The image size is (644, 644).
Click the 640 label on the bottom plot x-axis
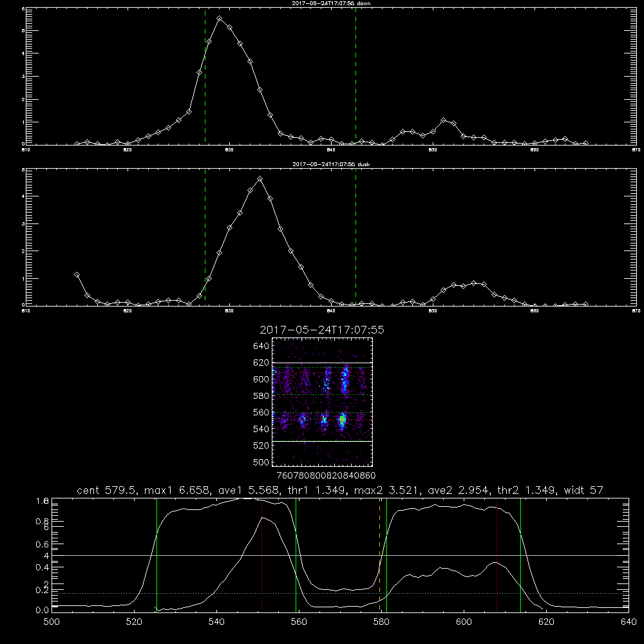click(x=629, y=622)
